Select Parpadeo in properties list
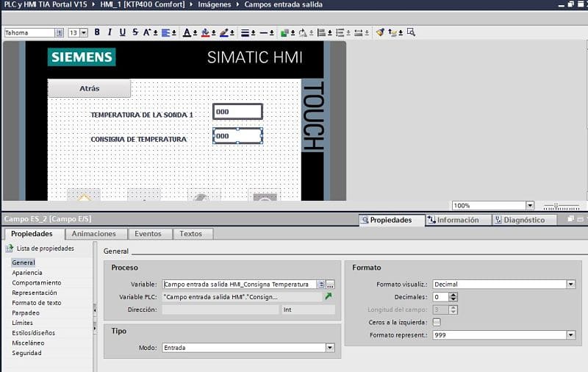 (x=26, y=312)
